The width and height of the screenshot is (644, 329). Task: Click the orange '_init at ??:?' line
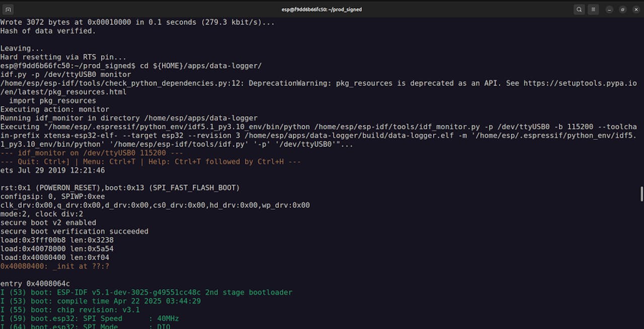tap(55, 266)
